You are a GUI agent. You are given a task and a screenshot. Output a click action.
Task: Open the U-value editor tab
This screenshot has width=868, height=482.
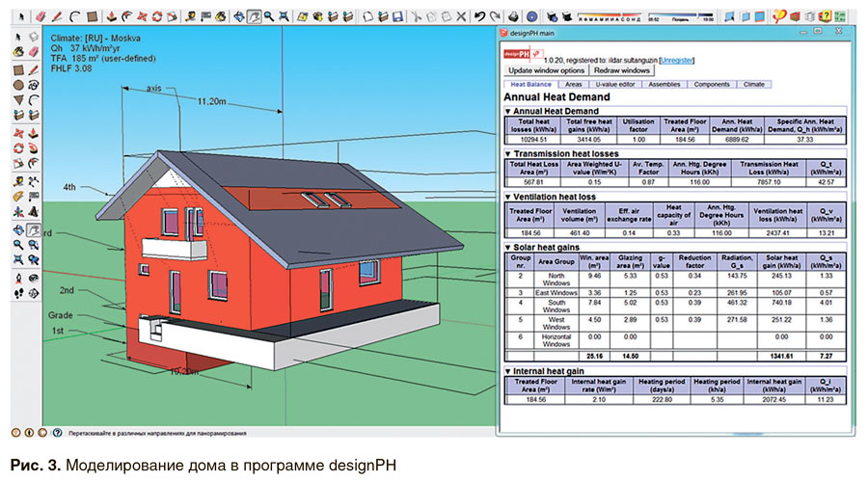coord(615,85)
